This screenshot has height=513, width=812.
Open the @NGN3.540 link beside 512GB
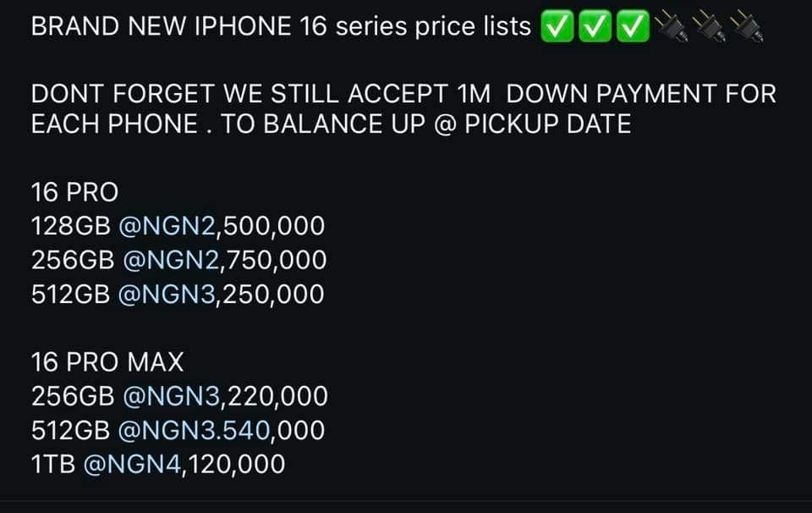194,431
